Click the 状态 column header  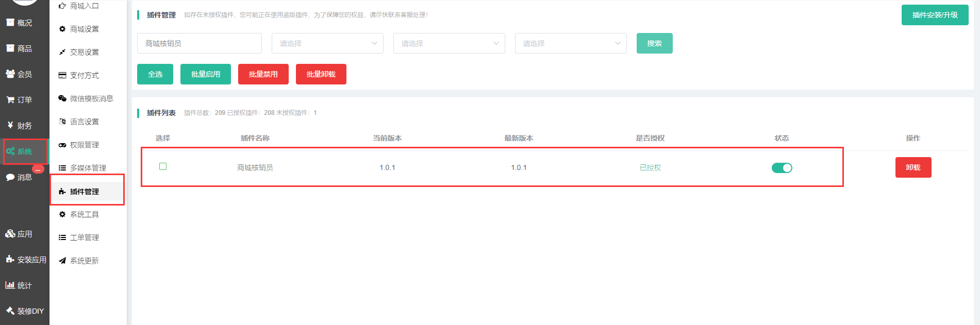782,138
